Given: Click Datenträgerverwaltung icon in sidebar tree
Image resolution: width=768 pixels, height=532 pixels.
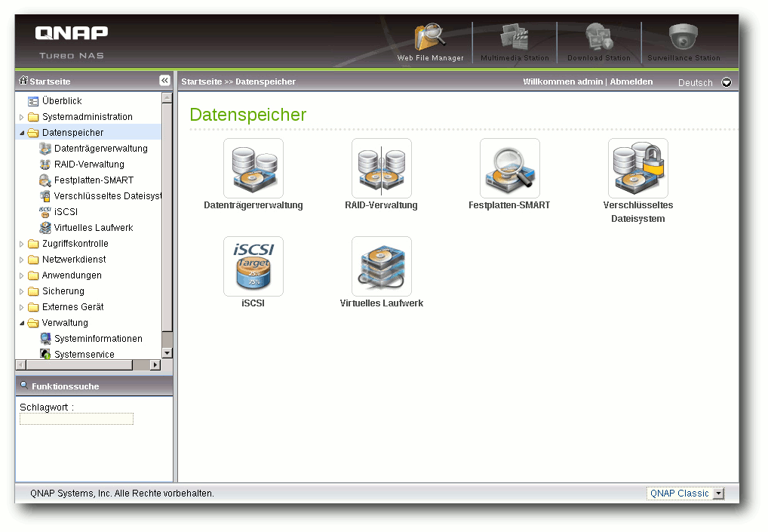Looking at the screenshot, I should [45, 149].
